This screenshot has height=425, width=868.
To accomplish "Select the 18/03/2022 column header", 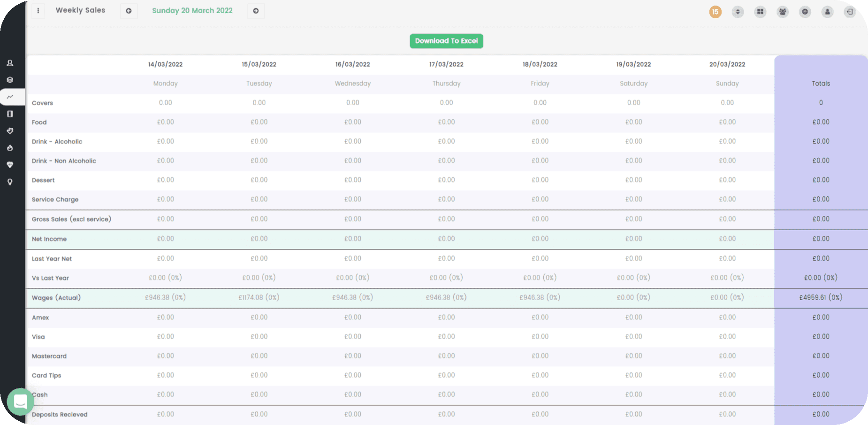I will [540, 64].
